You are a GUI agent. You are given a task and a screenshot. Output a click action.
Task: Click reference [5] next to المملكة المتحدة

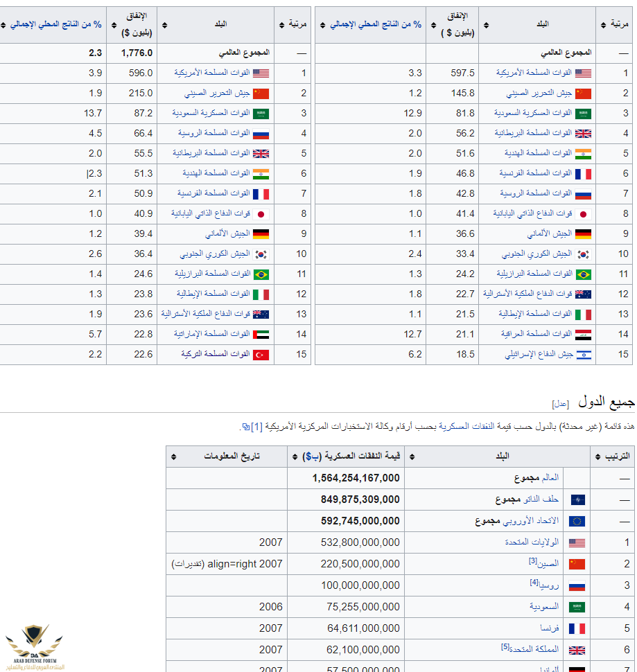pyautogui.click(x=505, y=647)
